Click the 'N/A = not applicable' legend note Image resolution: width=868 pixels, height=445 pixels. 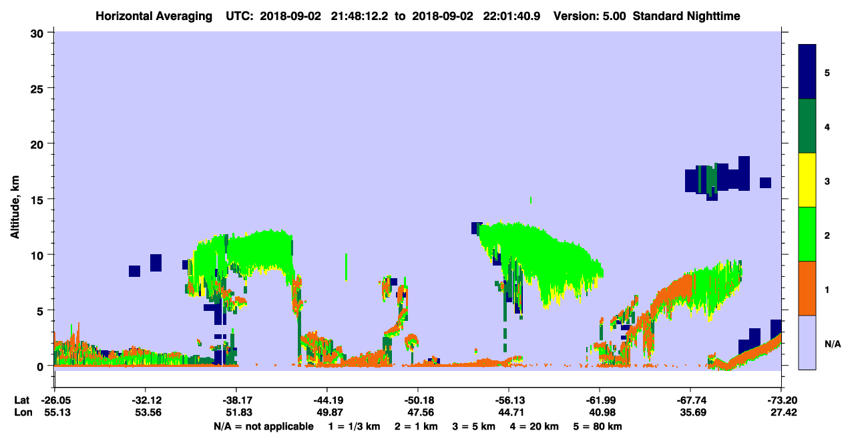click(263, 426)
